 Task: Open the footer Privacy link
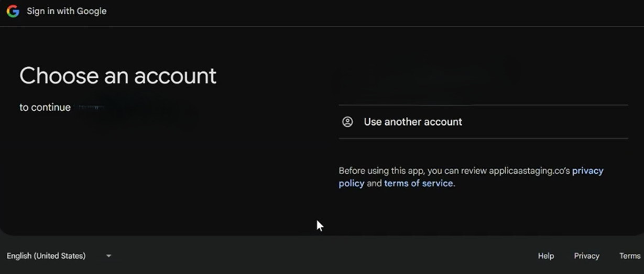pyautogui.click(x=586, y=256)
